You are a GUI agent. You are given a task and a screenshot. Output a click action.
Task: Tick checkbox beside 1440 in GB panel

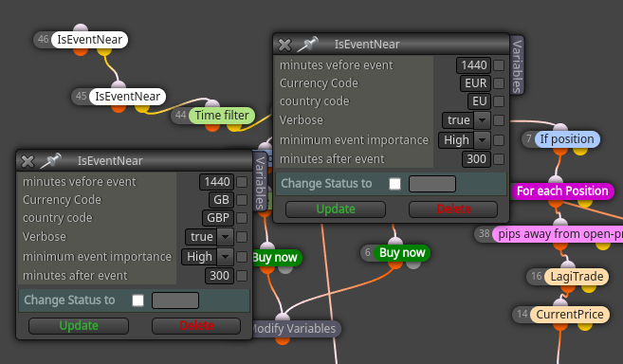pos(242,182)
